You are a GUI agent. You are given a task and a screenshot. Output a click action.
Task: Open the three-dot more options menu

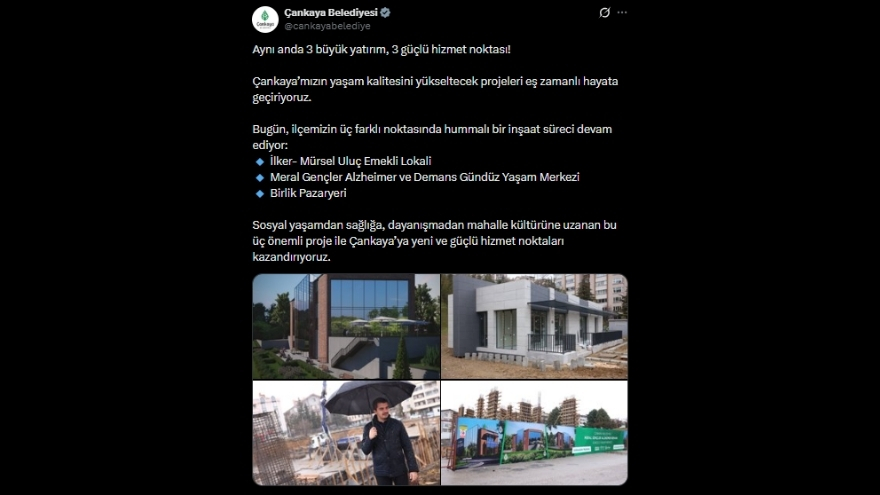[x=622, y=12]
